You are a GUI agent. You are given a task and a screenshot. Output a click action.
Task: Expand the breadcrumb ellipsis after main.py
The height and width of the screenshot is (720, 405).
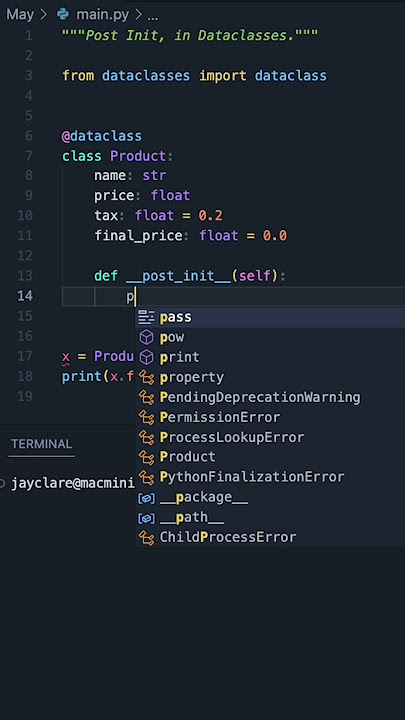pos(152,17)
